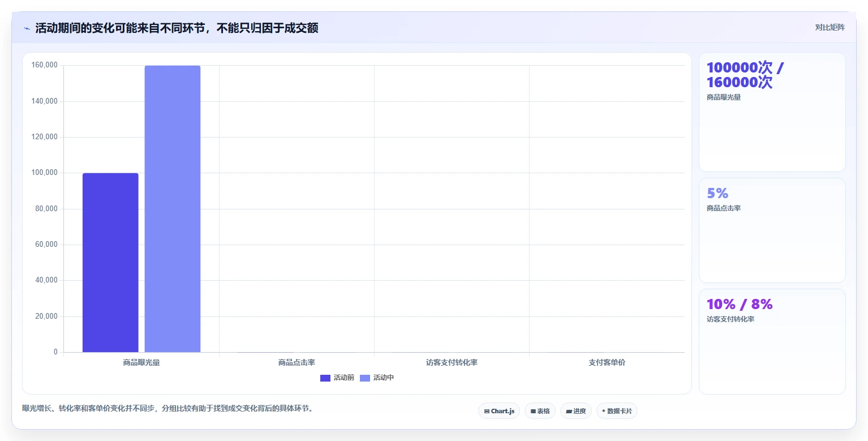
Task: Click the 10% / 8% value card
Action: [x=772, y=341]
